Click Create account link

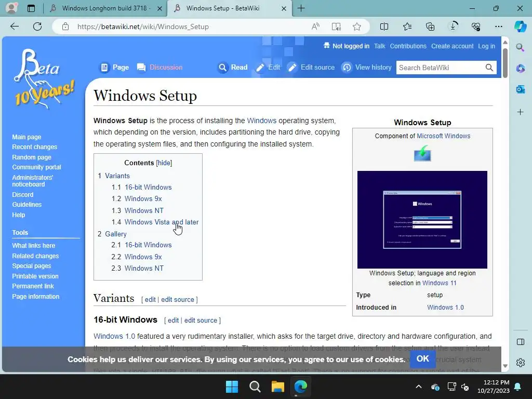coord(453,46)
